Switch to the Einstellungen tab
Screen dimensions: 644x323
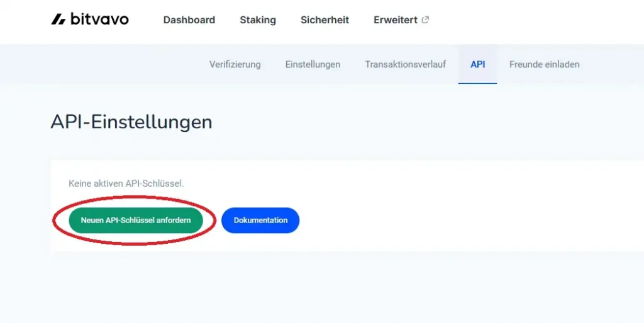[x=313, y=65]
